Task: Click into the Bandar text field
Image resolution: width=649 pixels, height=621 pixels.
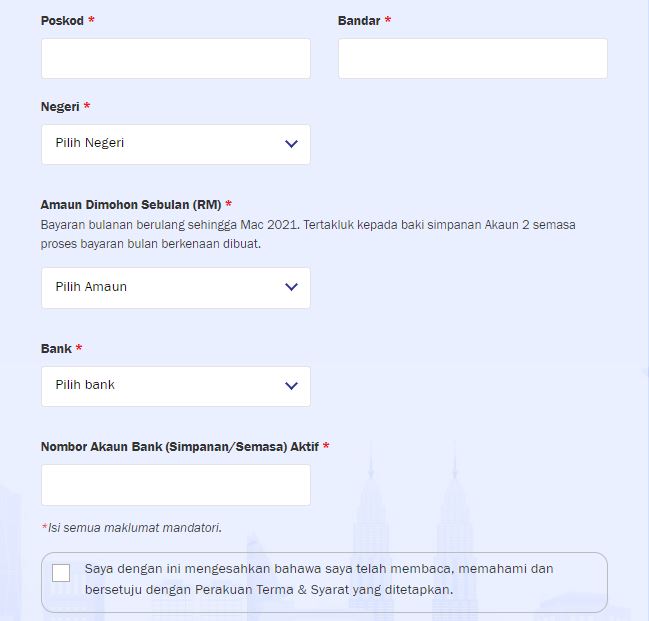Action: (x=473, y=58)
